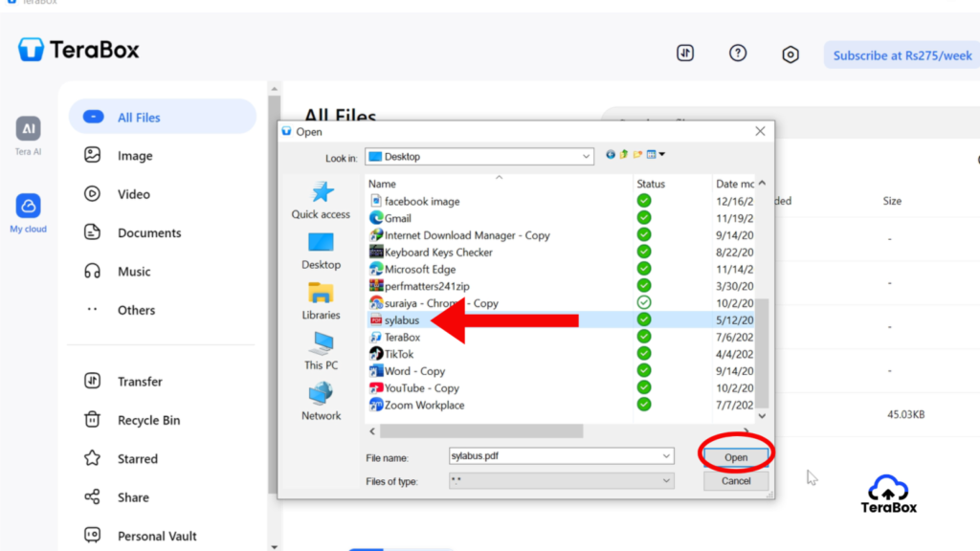
Task: Click Subscribe at Rs275/week button
Action: coord(902,55)
